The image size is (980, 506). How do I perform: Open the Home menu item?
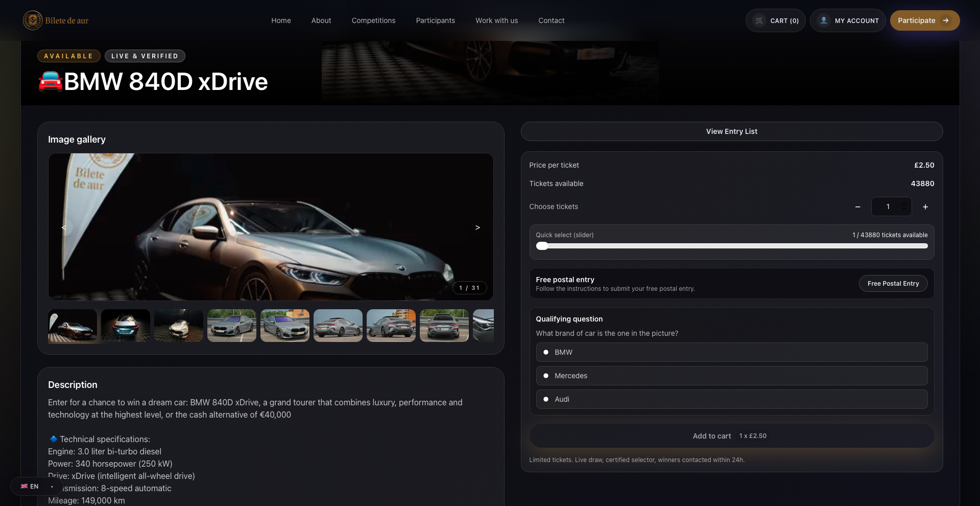tap(281, 20)
